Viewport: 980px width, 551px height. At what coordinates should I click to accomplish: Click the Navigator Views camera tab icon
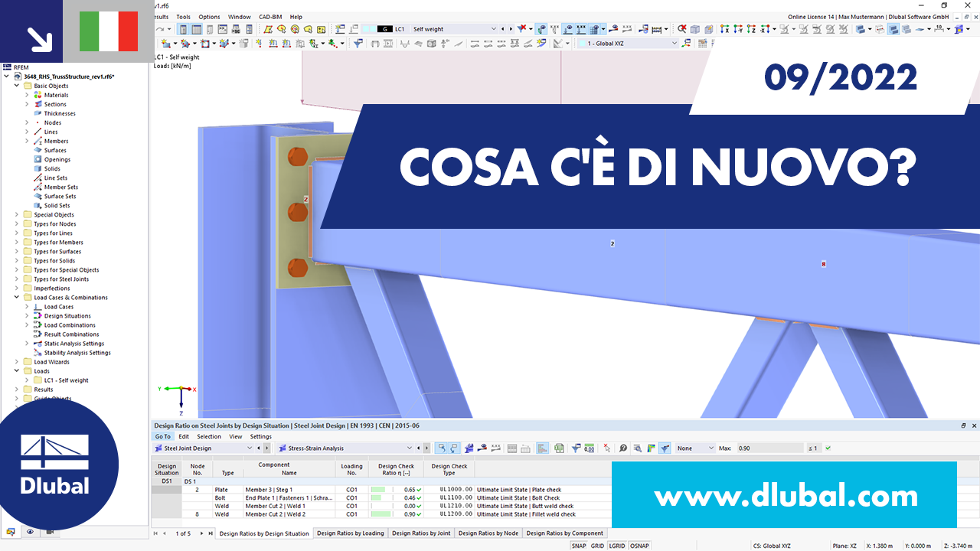click(x=50, y=531)
